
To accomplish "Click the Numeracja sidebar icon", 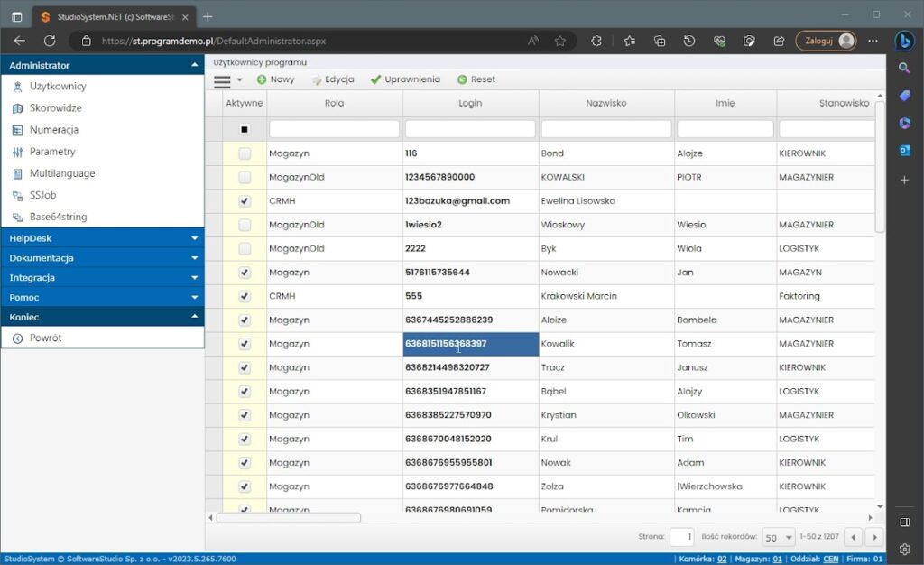I will 18,130.
